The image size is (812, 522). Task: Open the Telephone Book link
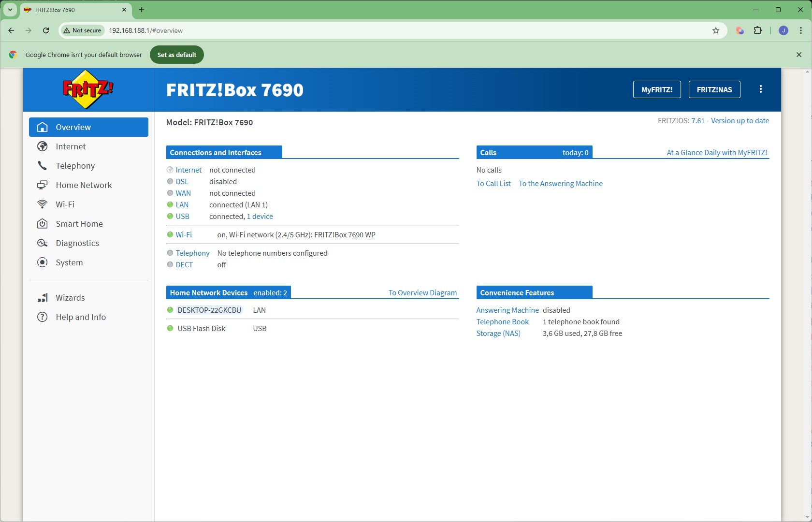coord(503,322)
